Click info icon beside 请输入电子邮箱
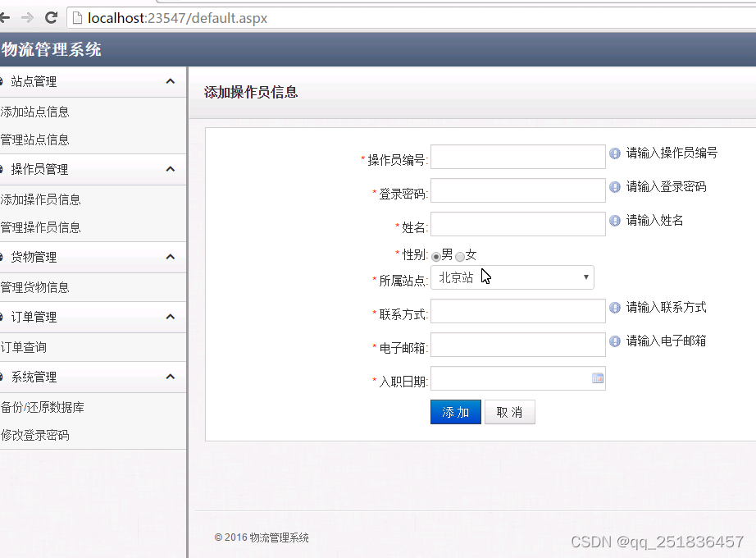Viewport: 756px width, 558px height. [615, 341]
